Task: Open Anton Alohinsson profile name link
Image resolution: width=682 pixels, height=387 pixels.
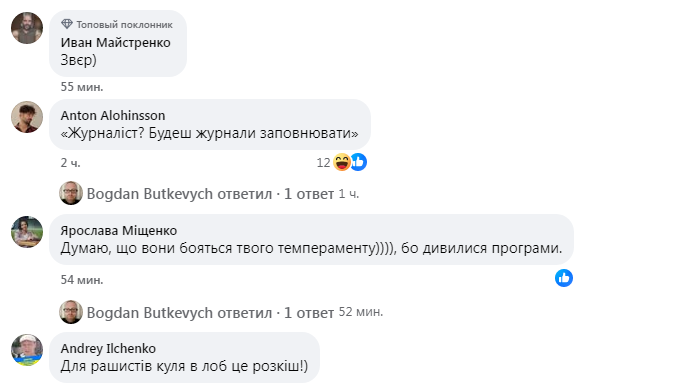Action: pos(113,115)
